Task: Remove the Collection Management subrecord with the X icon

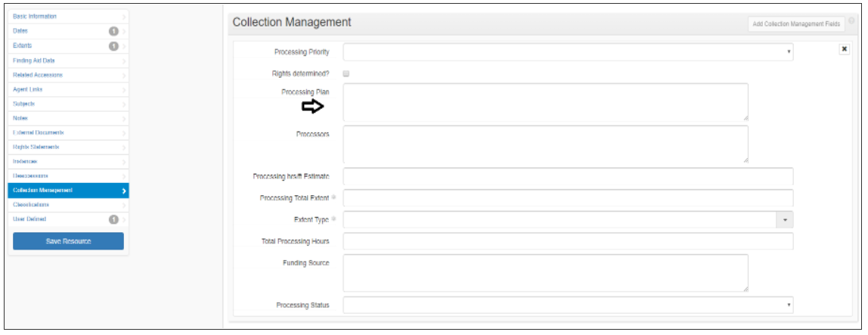Action: pyautogui.click(x=845, y=49)
